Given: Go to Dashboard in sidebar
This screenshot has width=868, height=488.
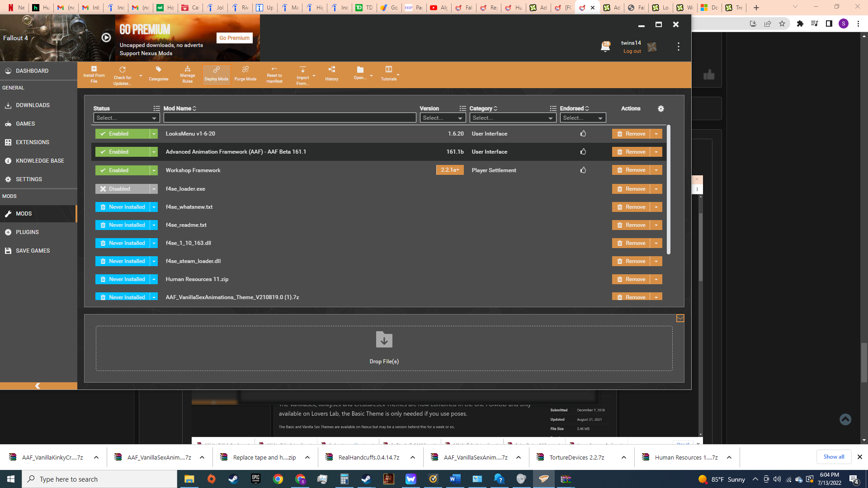Looking at the screenshot, I should (38, 71).
